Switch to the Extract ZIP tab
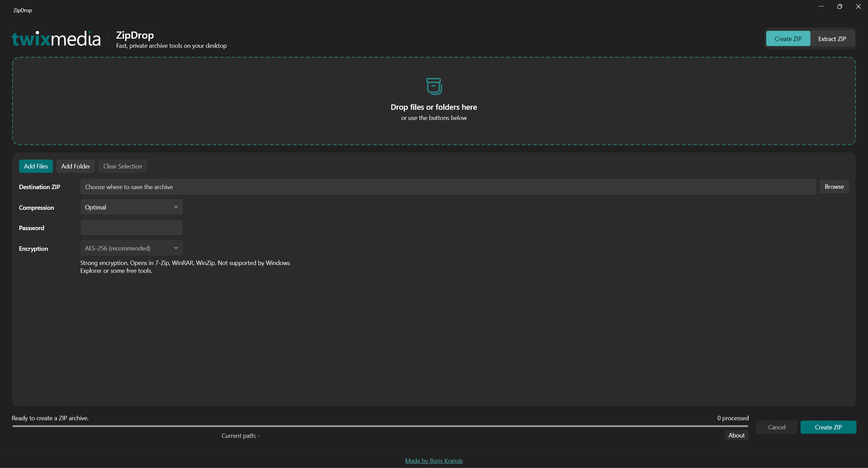The width and height of the screenshot is (868, 468). 832,39
